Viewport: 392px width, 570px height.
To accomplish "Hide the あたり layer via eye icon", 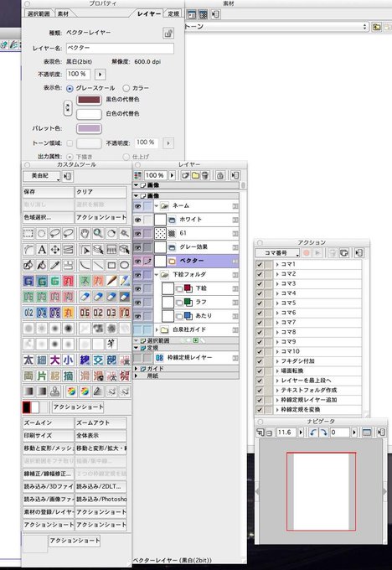I will click(137, 316).
